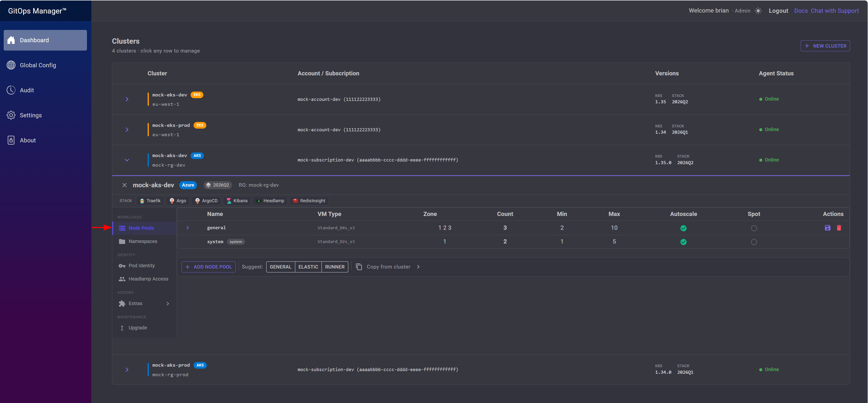Click the Node Pools list icon
The image size is (868, 403).
click(x=122, y=228)
